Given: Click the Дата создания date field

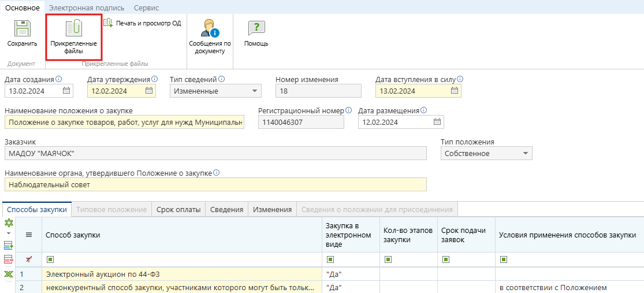Looking at the screenshot, I should [x=39, y=91].
